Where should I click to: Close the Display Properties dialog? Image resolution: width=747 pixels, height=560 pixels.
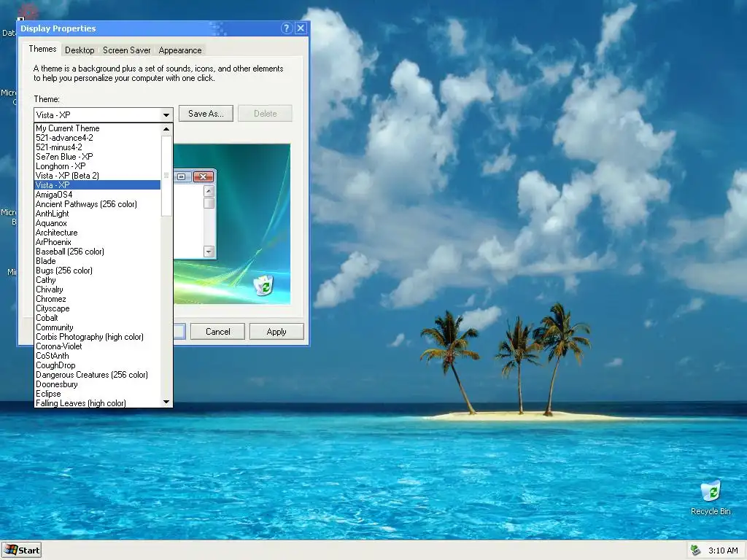301,28
